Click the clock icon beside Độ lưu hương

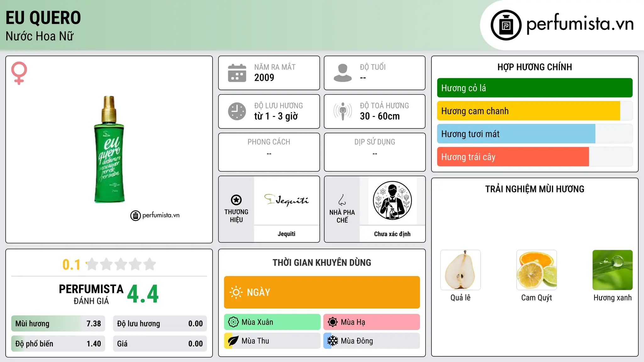tap(237, 111)
